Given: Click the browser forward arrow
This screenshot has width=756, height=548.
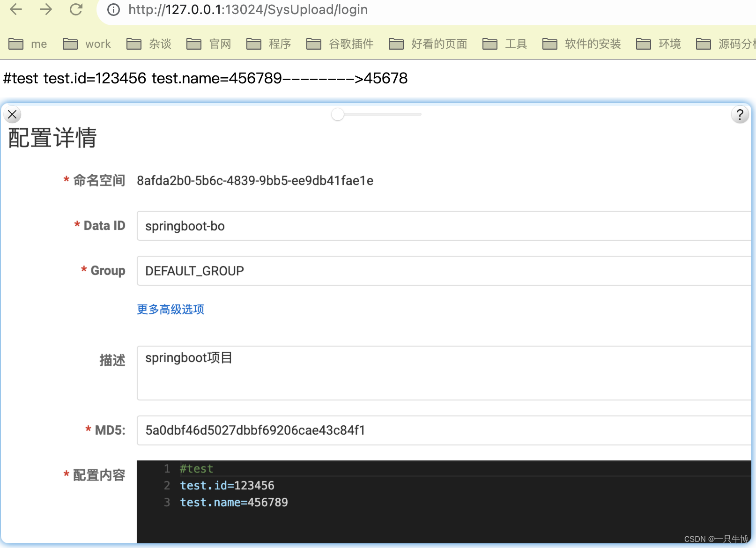Looking at the screenshot, I should [46, 9].
